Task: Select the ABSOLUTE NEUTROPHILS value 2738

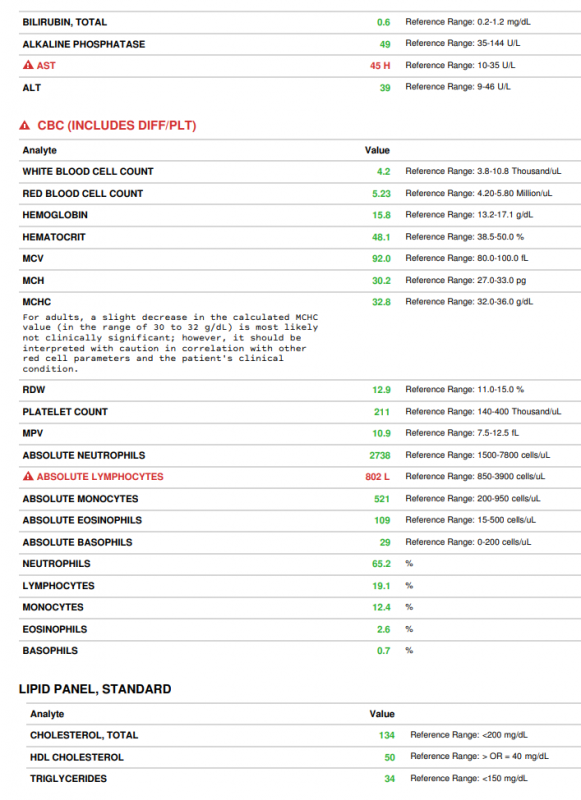Action: (380, 455)
